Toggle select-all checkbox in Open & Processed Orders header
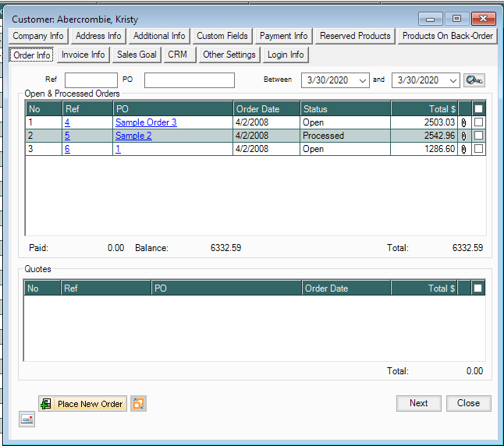This screenshot has width=504, height=446. click(478, 109)
